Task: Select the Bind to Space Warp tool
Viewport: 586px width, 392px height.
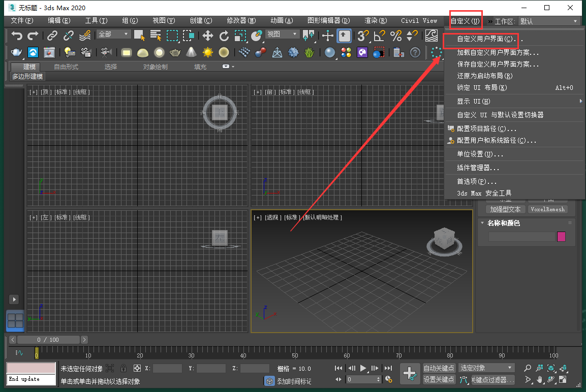Action: (85, 36)
